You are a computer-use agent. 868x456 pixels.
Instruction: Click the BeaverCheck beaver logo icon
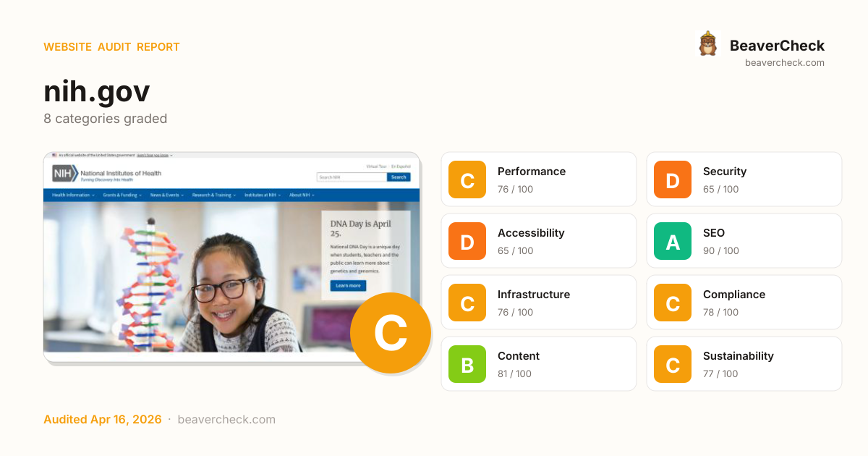(707, 45)
